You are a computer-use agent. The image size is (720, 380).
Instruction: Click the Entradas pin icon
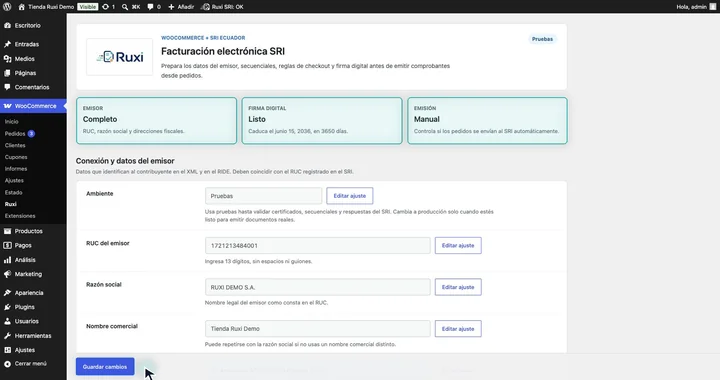(7, 45)
